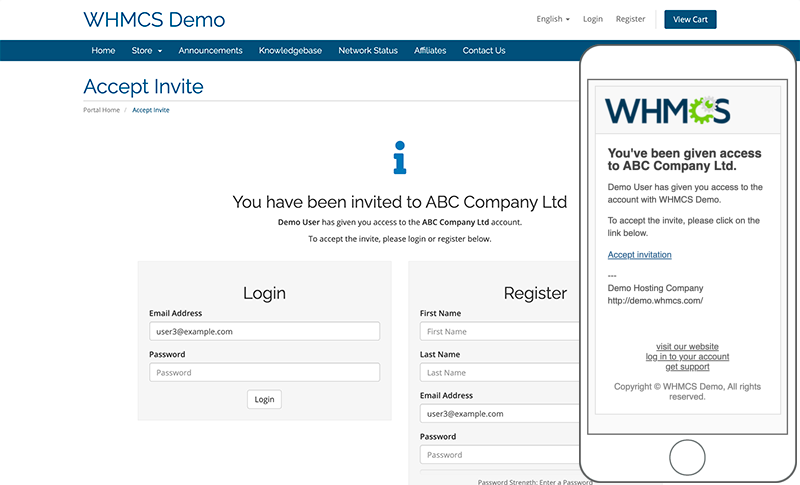Click the Accept Invite page heading
This screenshot has height=485, width=800.
(143, 87)
